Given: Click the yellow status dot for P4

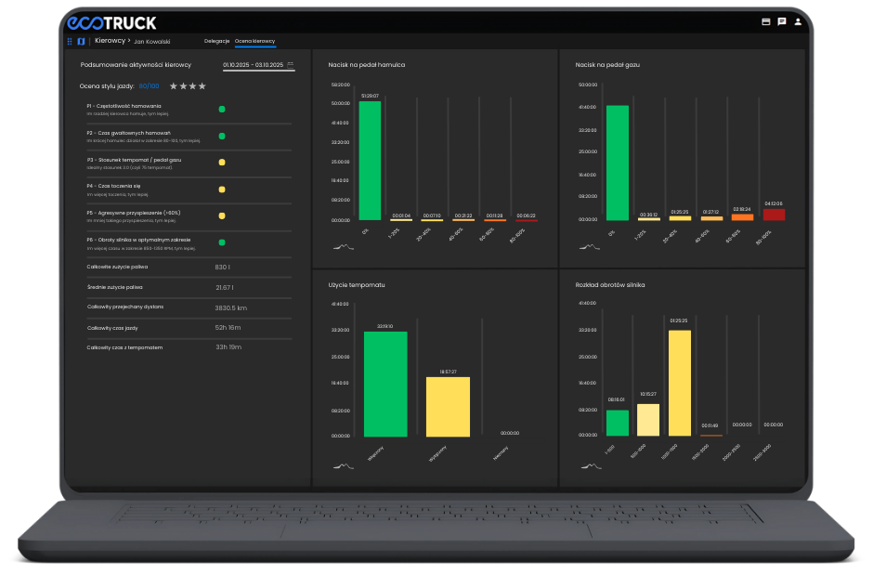Looking at the screenshot, I should tap(222, 189).
